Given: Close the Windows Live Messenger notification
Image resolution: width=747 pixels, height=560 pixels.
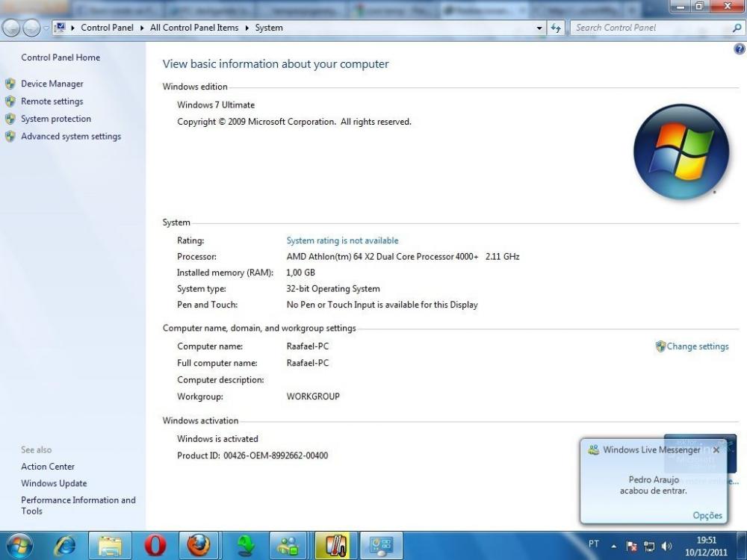Looking at the screenshot, I should [716, 450].
